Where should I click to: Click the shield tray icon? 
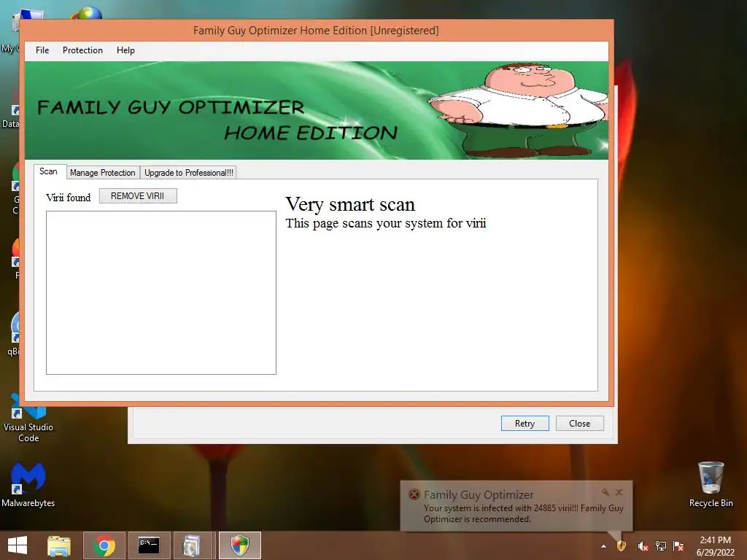tap(622, 545)
